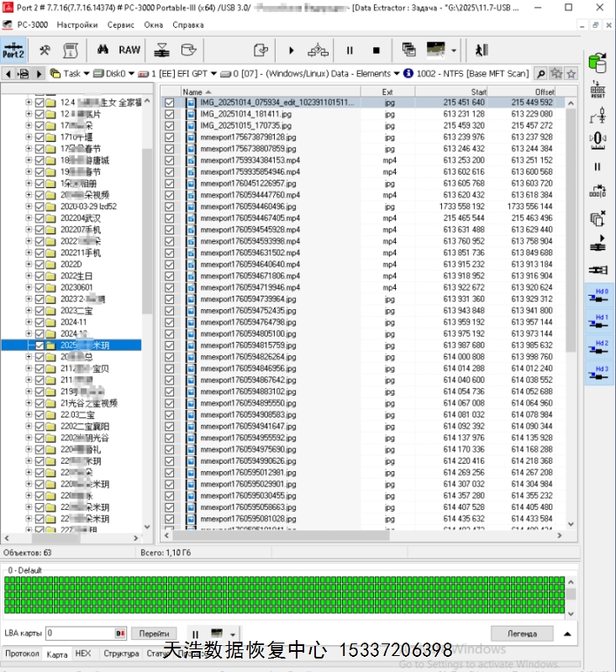Click the RAW recovery toolbar button
The image size is (616, 672).
129,50
